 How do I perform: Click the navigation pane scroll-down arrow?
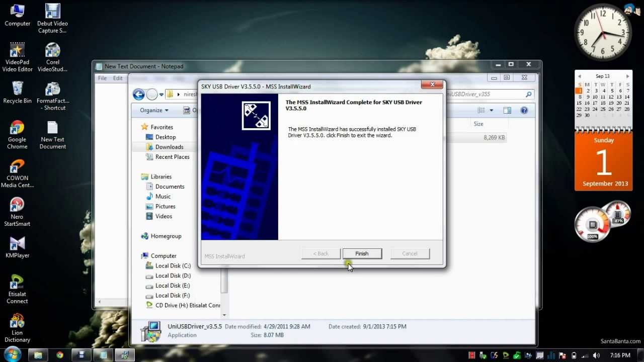click(x=224, y=315)
